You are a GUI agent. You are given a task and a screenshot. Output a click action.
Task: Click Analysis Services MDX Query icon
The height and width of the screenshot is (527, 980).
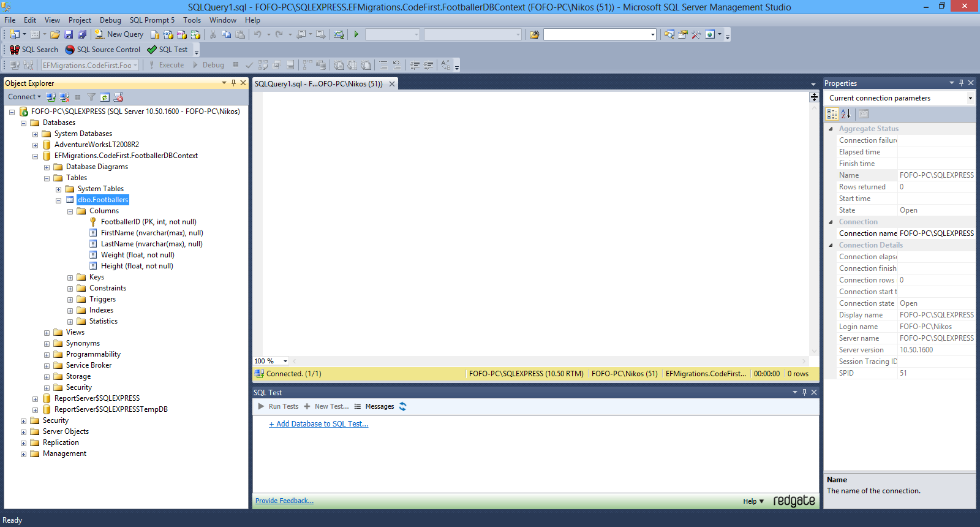[168, 34]
